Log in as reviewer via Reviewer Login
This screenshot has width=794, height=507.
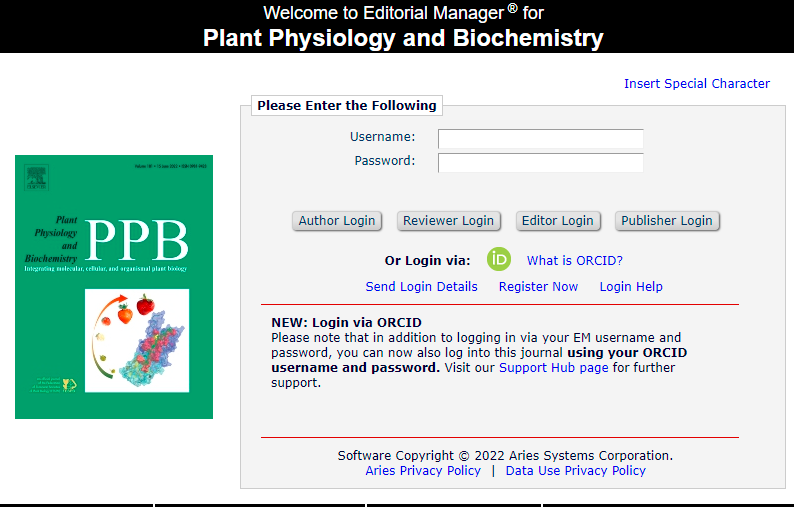[x=448, y=221]
